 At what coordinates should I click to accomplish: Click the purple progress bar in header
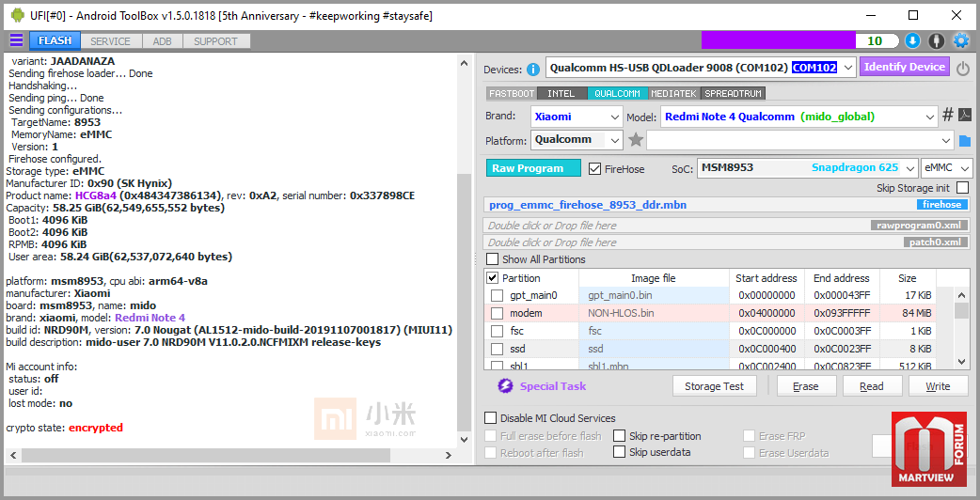click(778, 40)
